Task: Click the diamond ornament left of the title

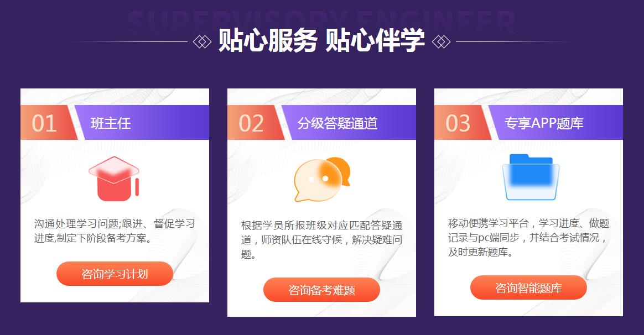Action: tap(202, 41)
